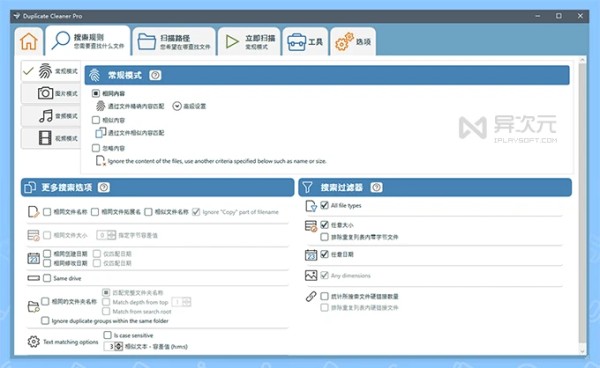Image resolution: width=600 pixels, height=368 pixels.
Task: Open help for the Search filters header
Action: 376,187
